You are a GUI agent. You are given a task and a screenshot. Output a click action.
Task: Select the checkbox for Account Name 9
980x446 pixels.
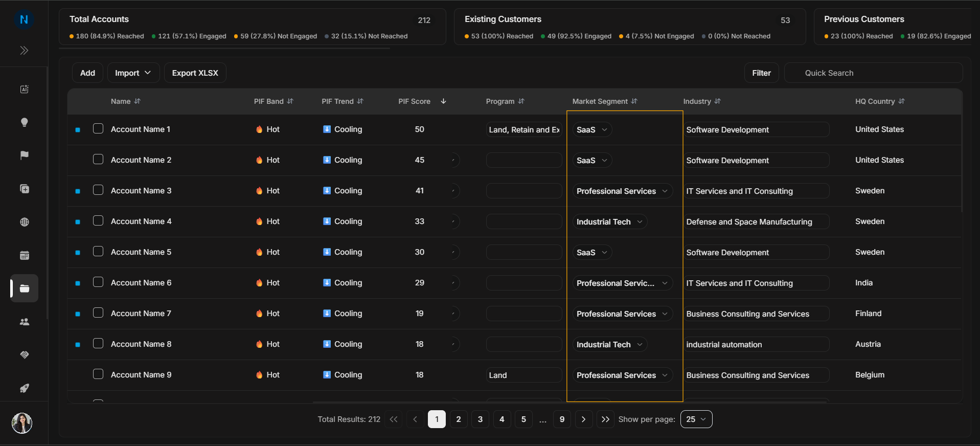coord(98,374)
